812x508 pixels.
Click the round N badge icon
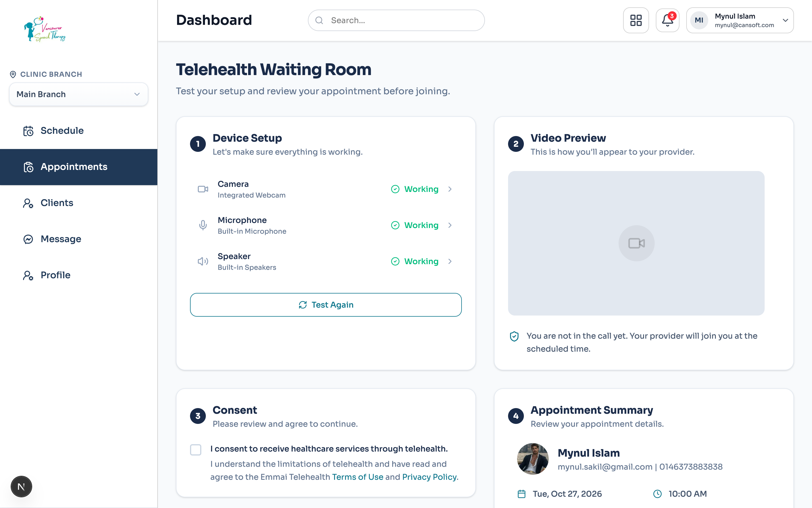21,487
